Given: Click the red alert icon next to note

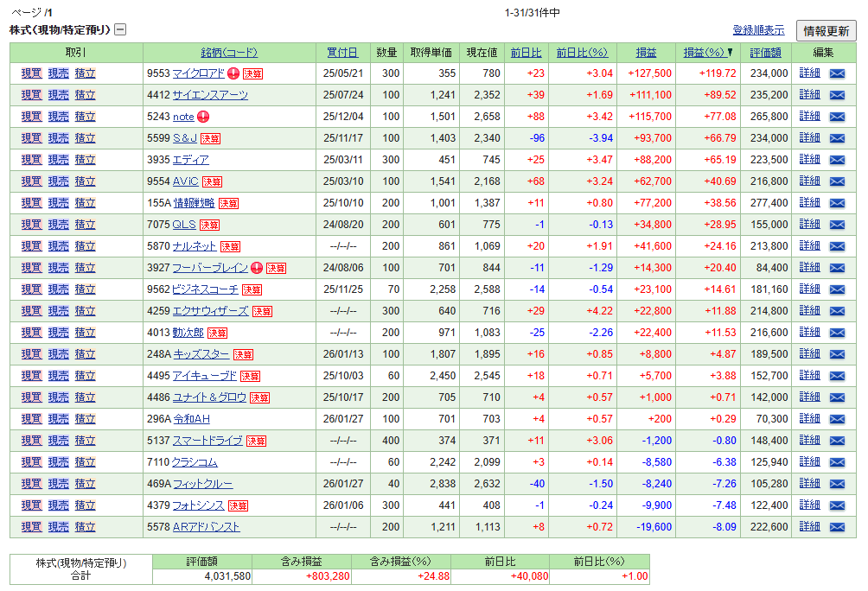Looking at the screenshot, I should tap(203, 117).
